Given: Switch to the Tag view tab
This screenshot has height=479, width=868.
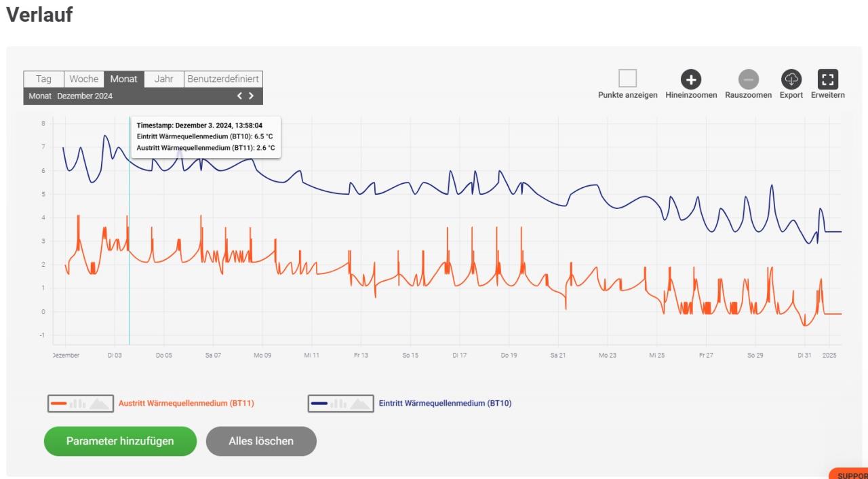Looking at the screenshot, I should coord(43,79).
